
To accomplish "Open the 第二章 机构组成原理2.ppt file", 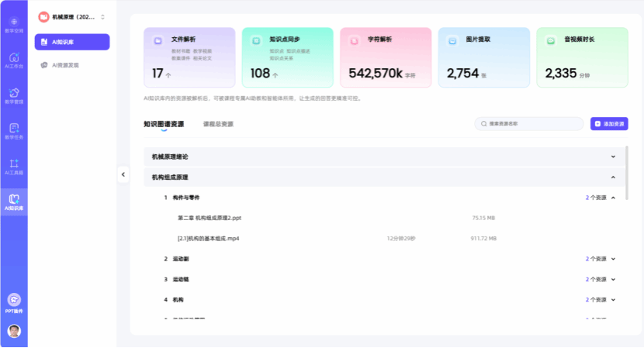I will point(209,218).
